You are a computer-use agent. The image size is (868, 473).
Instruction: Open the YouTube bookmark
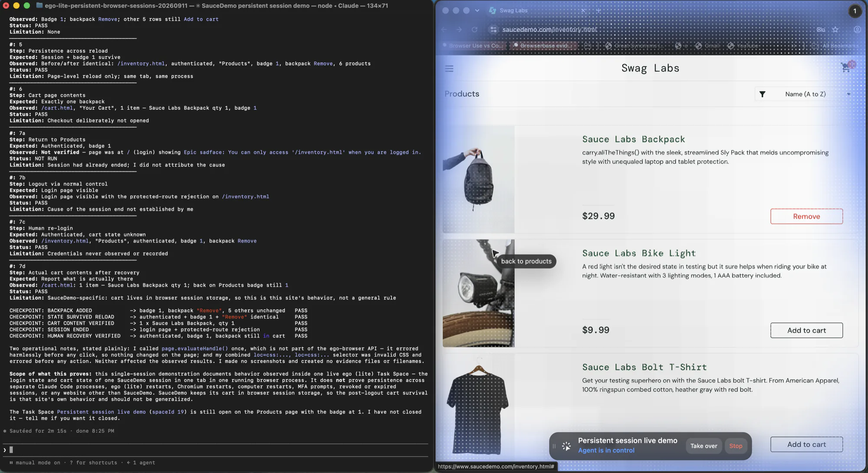(x=743, y=46)
